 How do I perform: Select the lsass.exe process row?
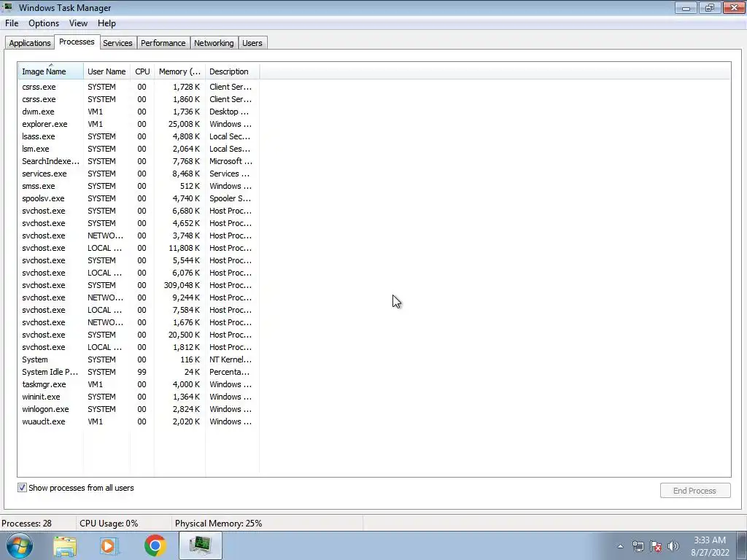tap(139, 136)
